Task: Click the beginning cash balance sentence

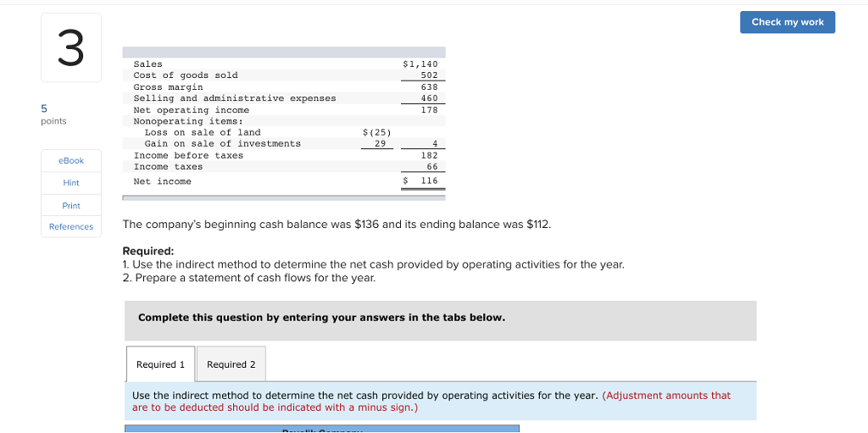Action: [x=337, y=225]
